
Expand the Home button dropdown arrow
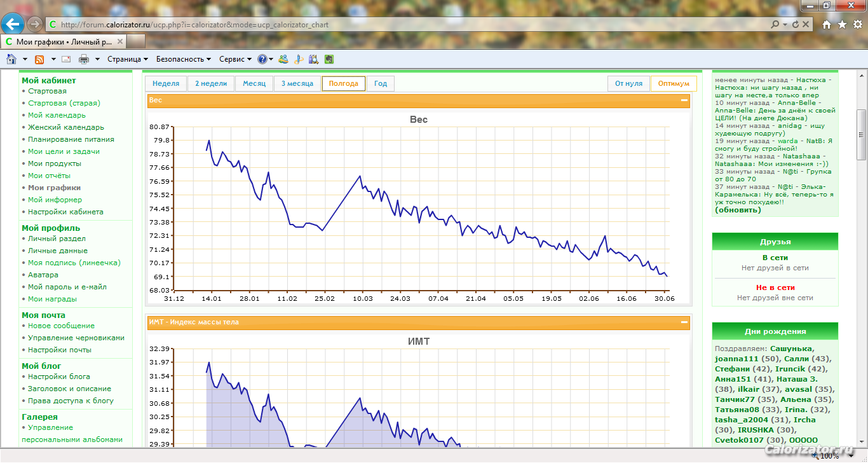(25, 59)
